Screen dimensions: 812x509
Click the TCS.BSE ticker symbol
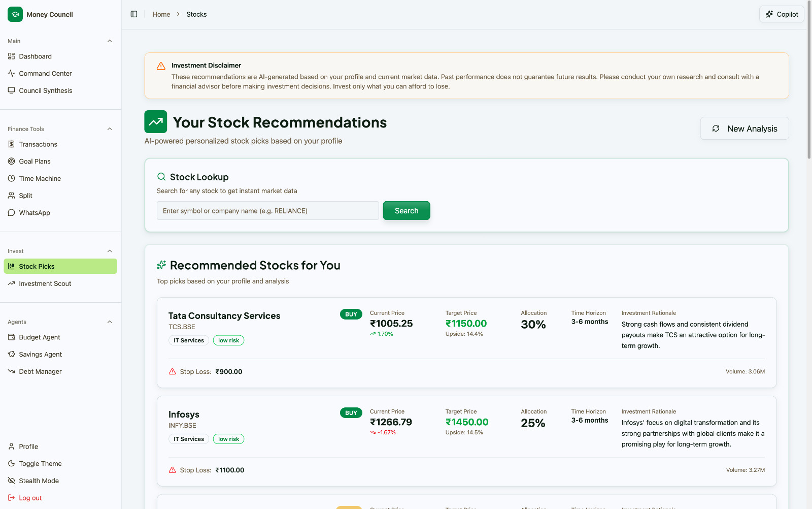click(x=182, y=327)
